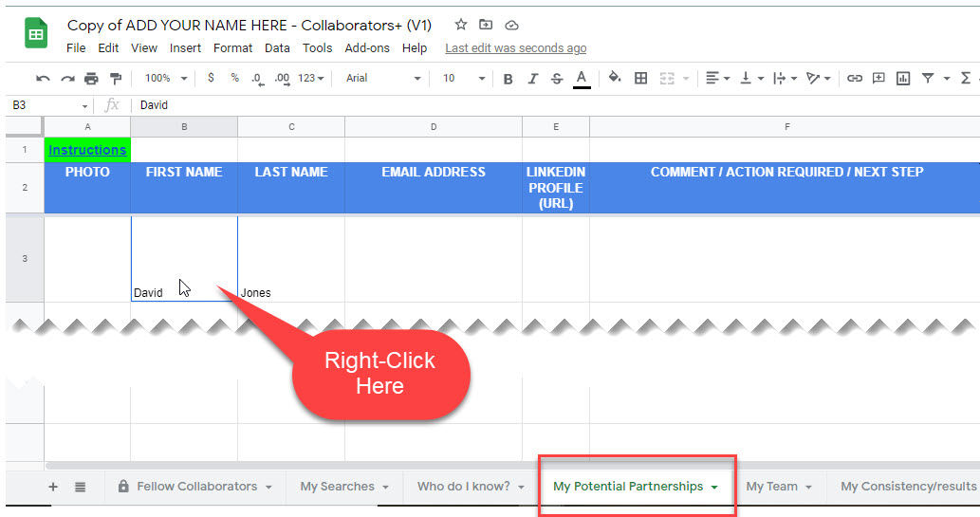Insert a chart
The image size is (980, 517).
(x=903, y=78)
